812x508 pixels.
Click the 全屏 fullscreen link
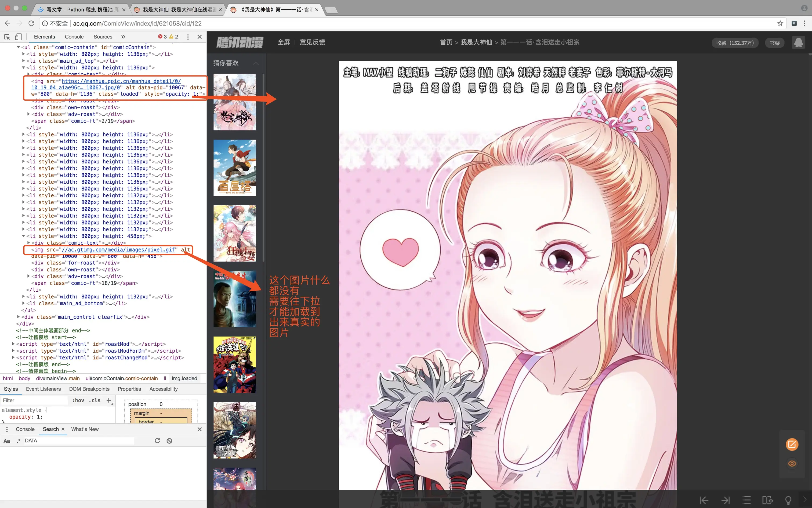284,42
